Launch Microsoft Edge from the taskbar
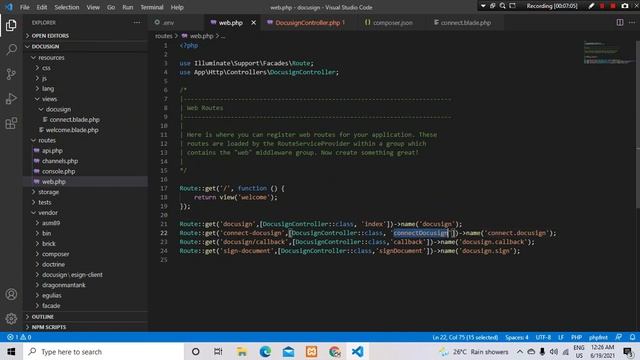 265,351
